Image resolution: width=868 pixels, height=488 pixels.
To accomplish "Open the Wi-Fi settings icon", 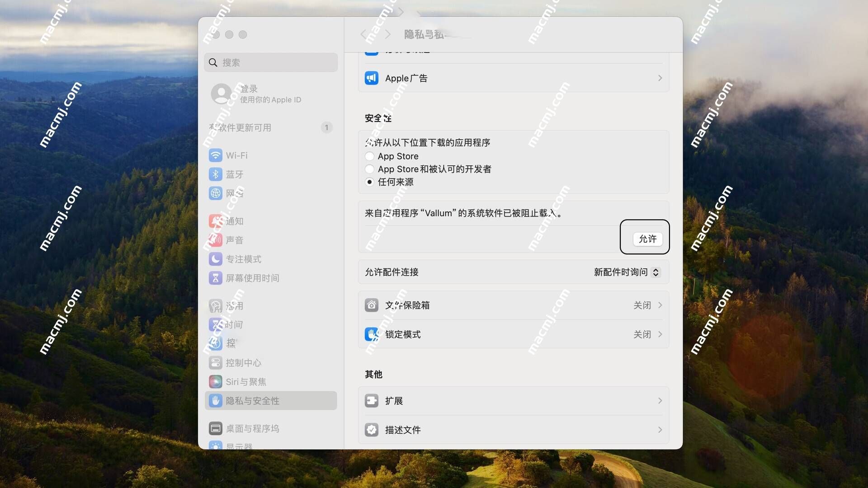I will tap(216, 155).
